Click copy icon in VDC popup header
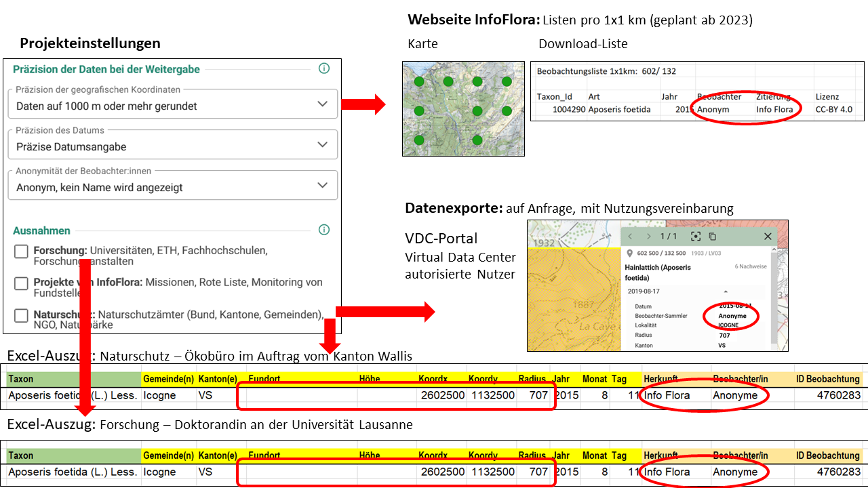The image size is (868, 488). point(712,237)
